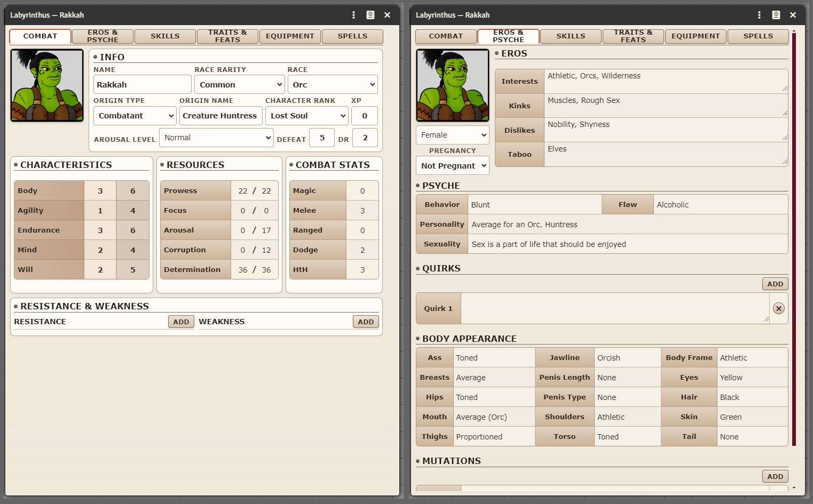Click the Jawline field showing Orcish

[x=627, y=358]
